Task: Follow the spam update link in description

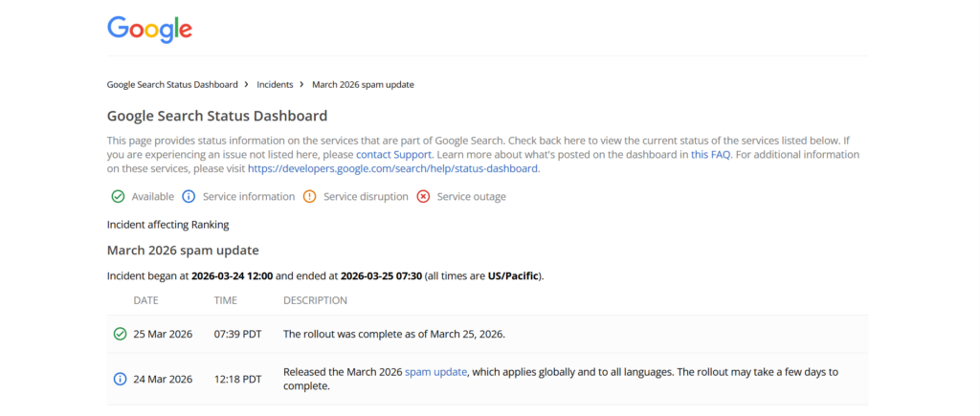Action: pos(435,372)
